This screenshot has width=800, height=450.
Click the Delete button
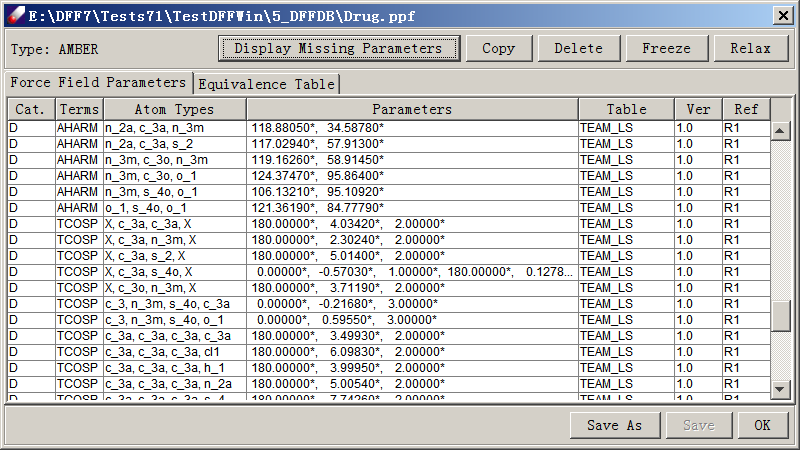point(579,48)
